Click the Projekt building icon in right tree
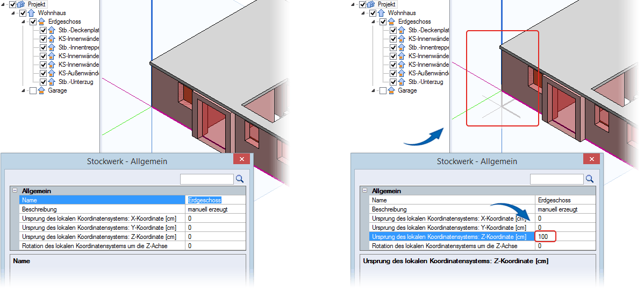 coord(371,4)
